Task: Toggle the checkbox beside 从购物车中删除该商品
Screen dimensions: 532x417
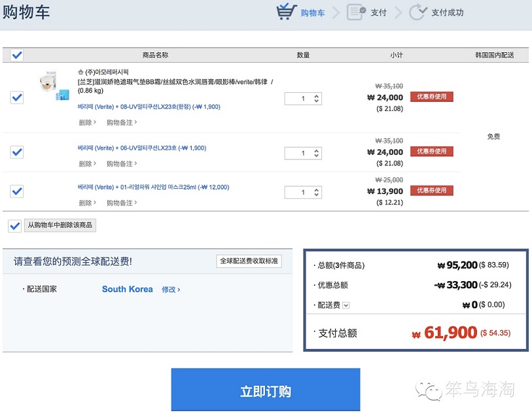Action: tap(14, 225)
